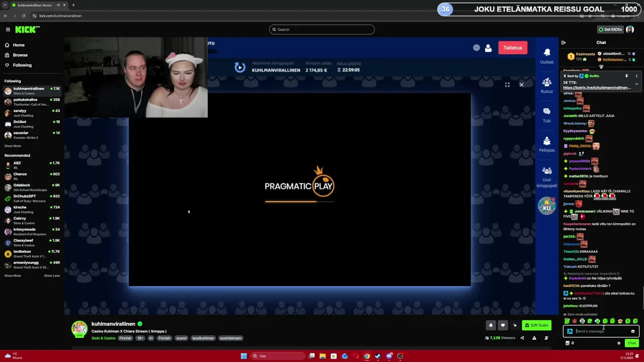This screenshot has height=362, width=644.
Task: Open Following in sidebar menu
Action: point(22,65)
